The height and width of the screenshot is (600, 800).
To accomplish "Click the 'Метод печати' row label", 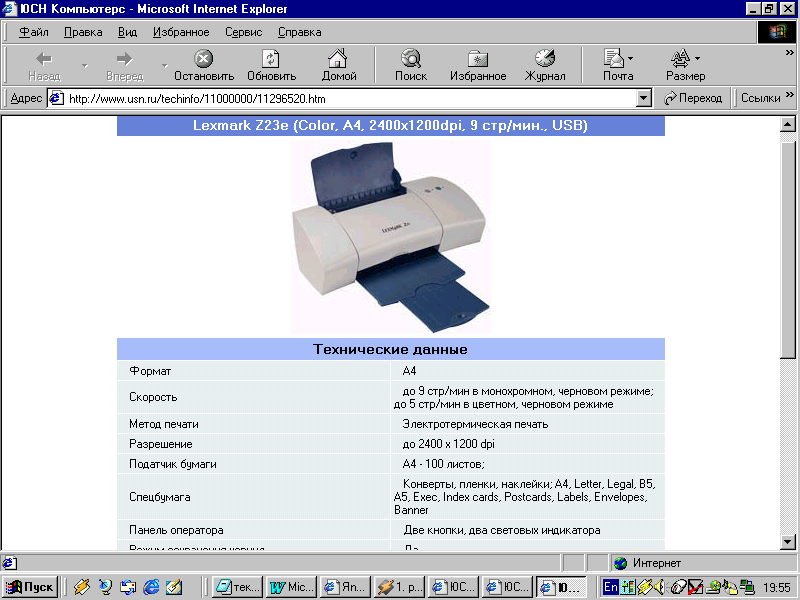I will [164, 424].
